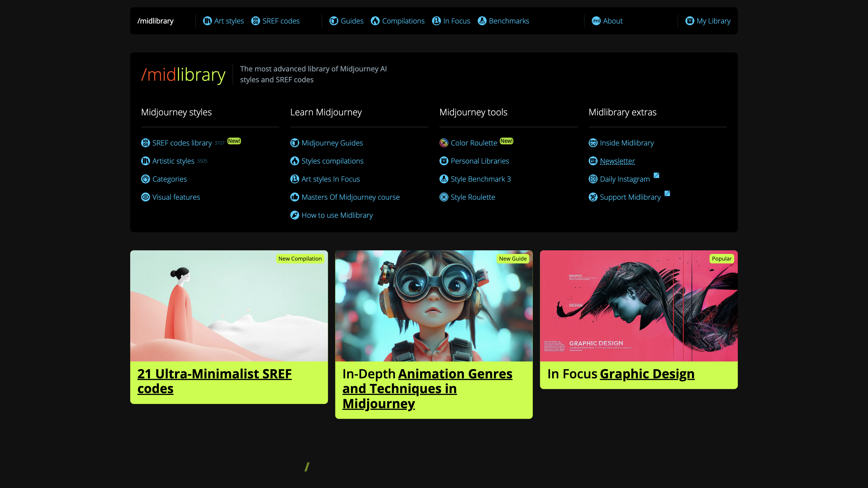Click the Support Midlibrary icon
Viewport: 868px width, 488px height.
pos(593,197)
